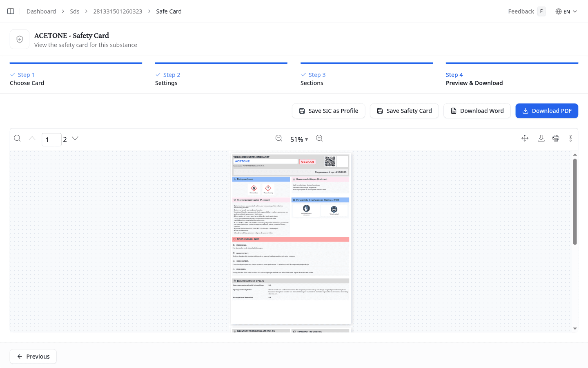Select the pan/move tool in the viewer toolbar
Viewport: 588px width, 368px height.
point(525,138)
